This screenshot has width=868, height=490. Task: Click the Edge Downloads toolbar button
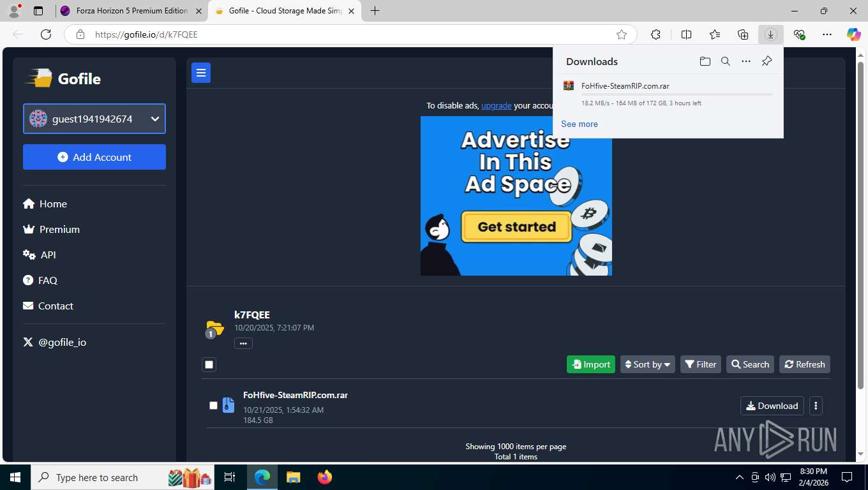770,34
